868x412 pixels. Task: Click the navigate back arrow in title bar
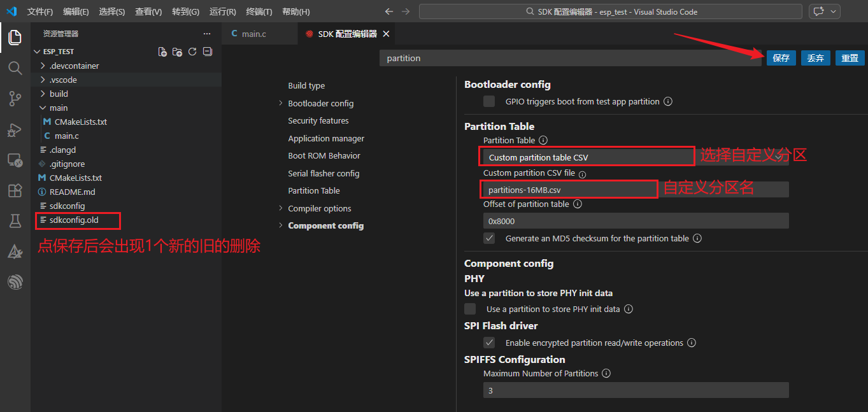[389, 11]
